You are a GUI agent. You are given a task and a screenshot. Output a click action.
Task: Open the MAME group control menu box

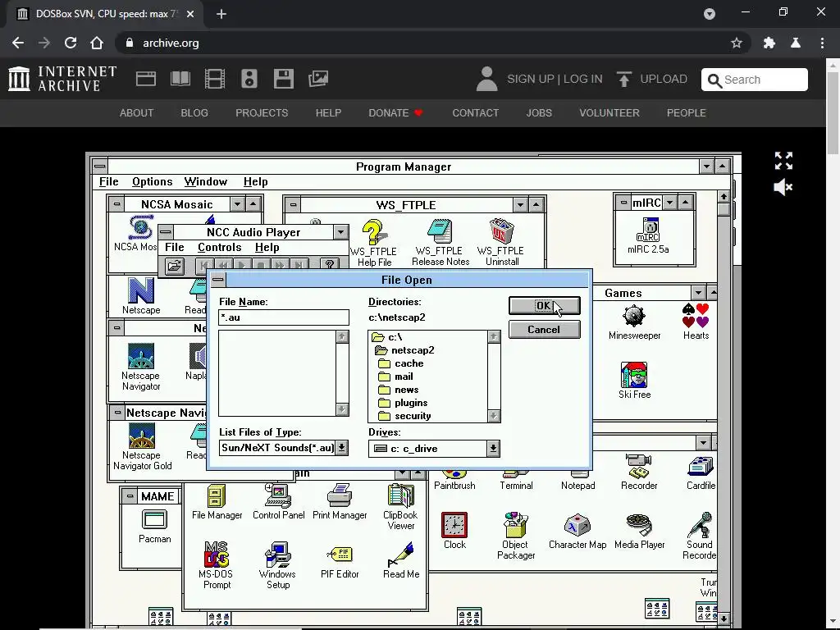130,496
